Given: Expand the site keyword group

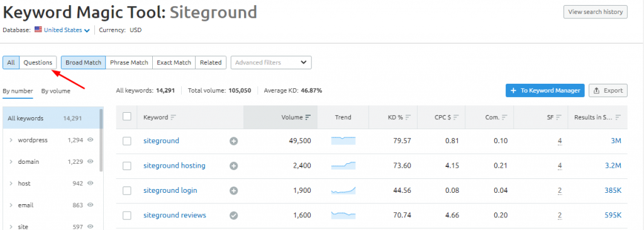Looking at the screenshot, I should pyautogui.click(x=11, y=226).
